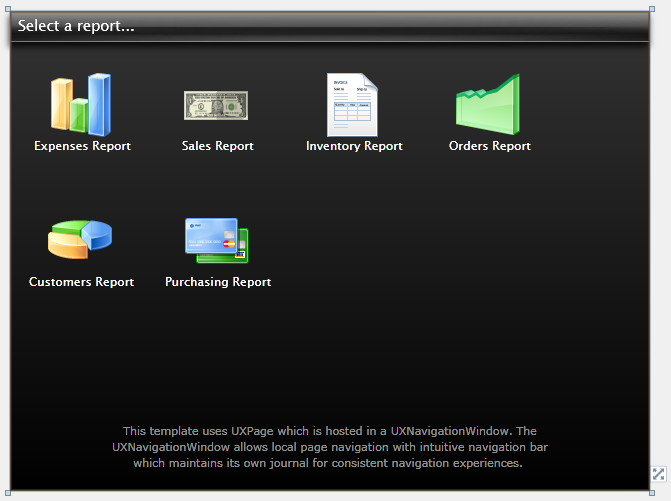Click the "Inventory Report" text label
The image size is (671, 501).
pyautogui.click(x=354, y=146)
